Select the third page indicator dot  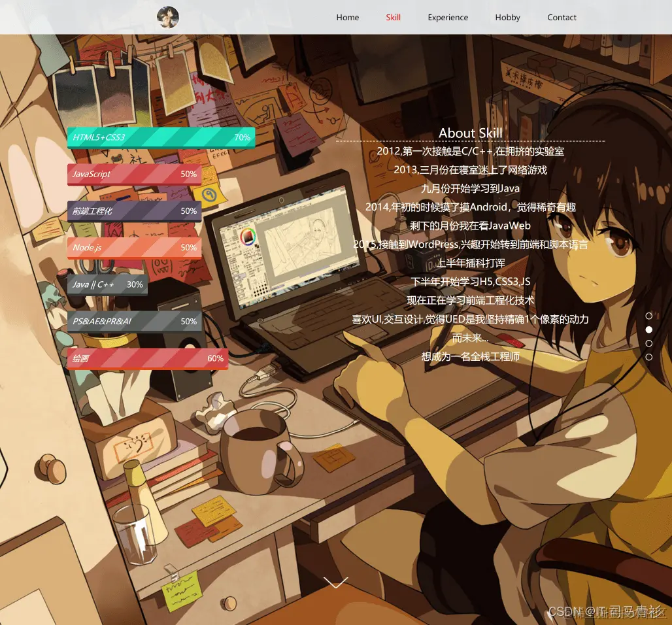[x=649, y=343]
